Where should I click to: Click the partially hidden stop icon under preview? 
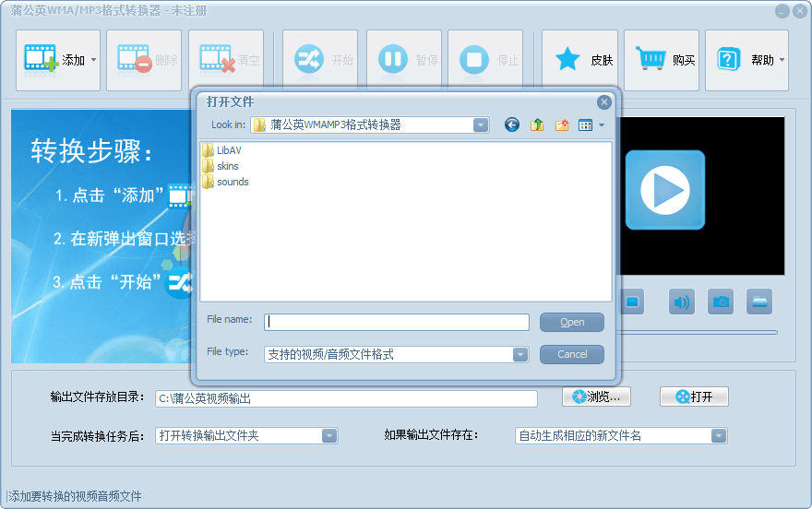click(633, 302)
